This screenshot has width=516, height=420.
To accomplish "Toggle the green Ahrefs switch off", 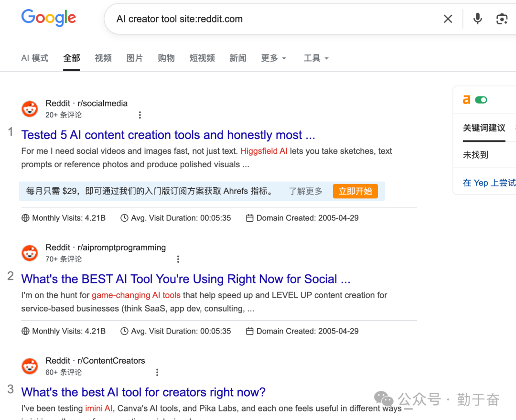I will [x=481, y=100].
